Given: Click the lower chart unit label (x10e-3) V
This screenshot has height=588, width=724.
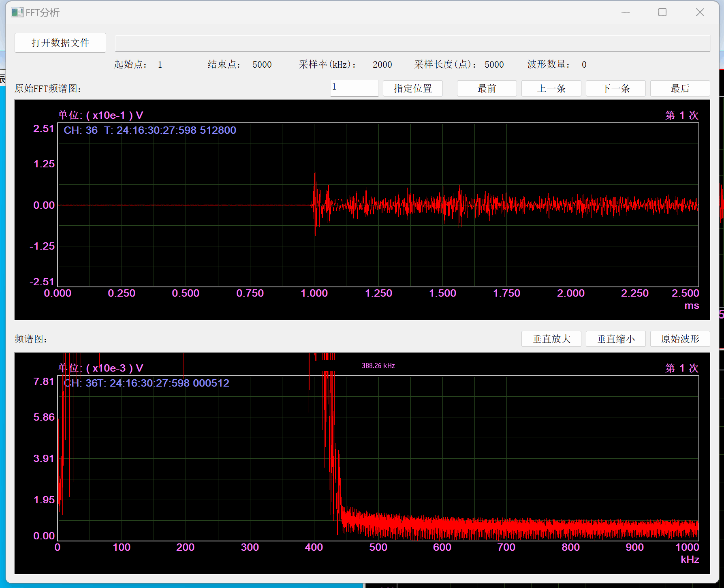Looking at the screenshot, I should (100, 368).
